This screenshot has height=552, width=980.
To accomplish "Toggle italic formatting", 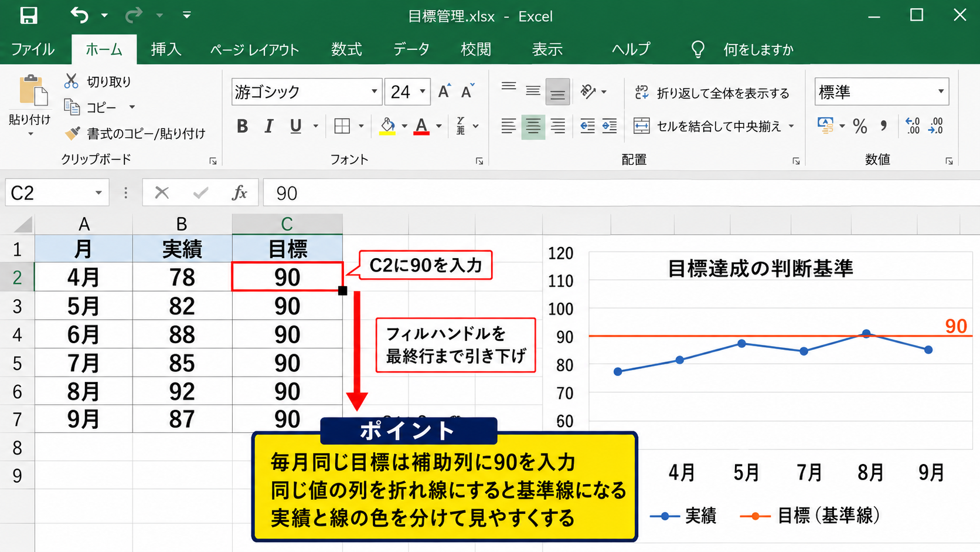I will tap(268, 126).
